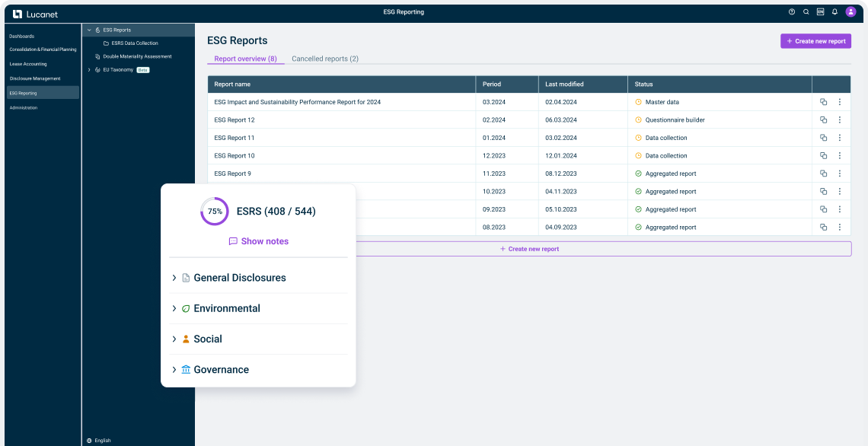Click the EN language icon in header

(820, 12)
